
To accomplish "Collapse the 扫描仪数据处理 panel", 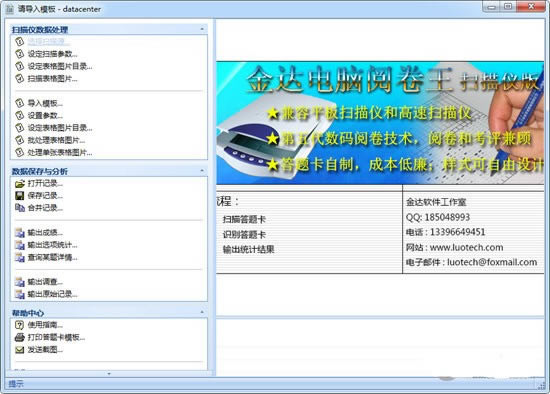I will (x=202, y=29).
